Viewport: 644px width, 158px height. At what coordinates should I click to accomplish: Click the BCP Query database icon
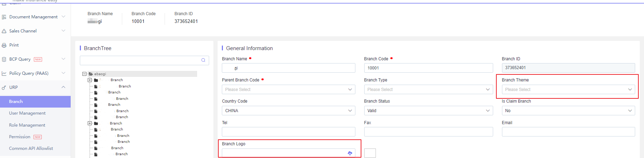click(x=4, y=59)
